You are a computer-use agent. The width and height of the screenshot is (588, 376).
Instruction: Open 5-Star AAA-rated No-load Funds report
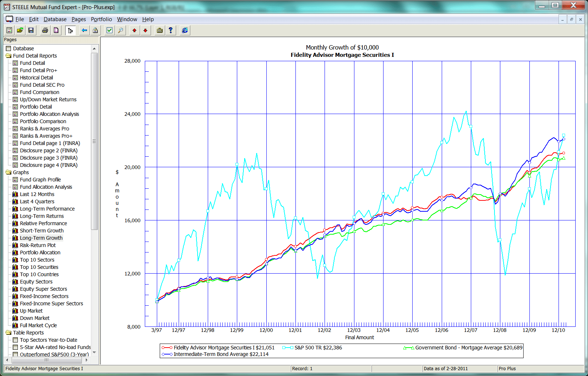click(55, 347)
